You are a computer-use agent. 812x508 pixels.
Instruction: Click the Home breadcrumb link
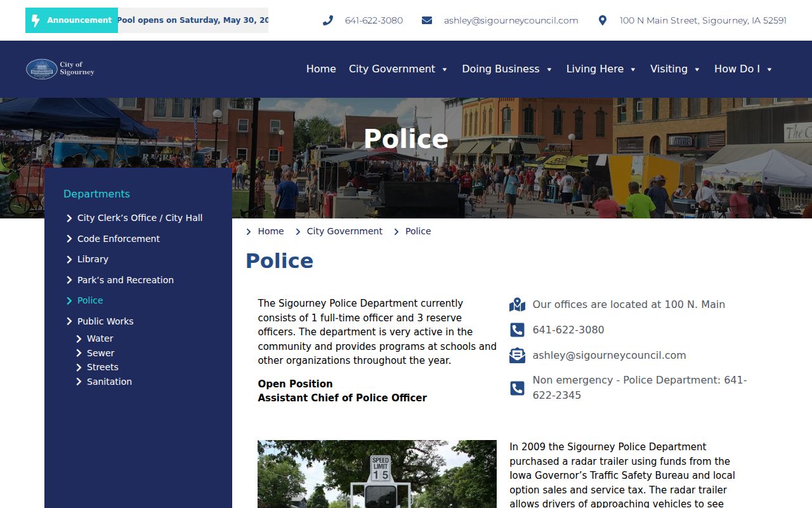pos(271,231)
